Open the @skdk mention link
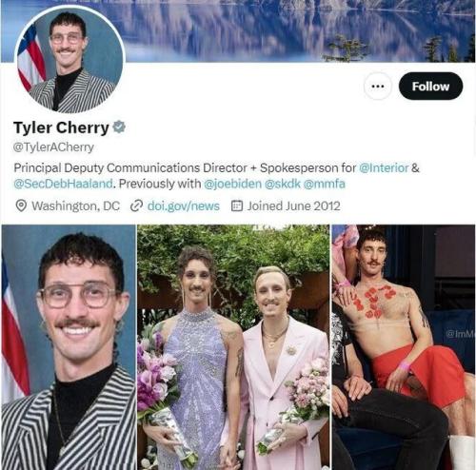Viewport: 476px width, 470px height. tap(283, 184)
